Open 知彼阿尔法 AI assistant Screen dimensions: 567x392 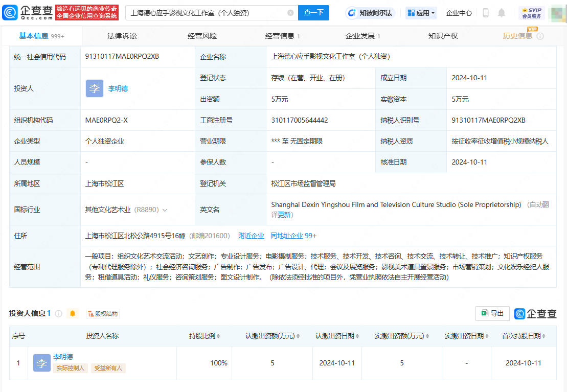click(369, 13)
